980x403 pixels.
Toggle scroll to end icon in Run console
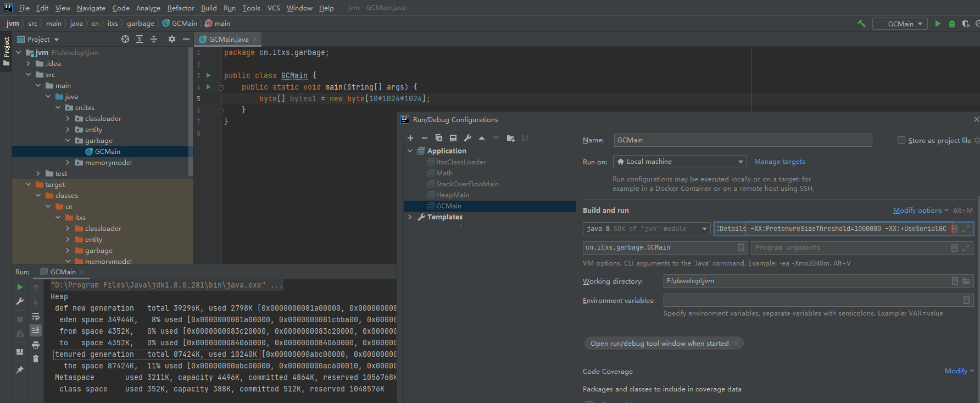36,330
